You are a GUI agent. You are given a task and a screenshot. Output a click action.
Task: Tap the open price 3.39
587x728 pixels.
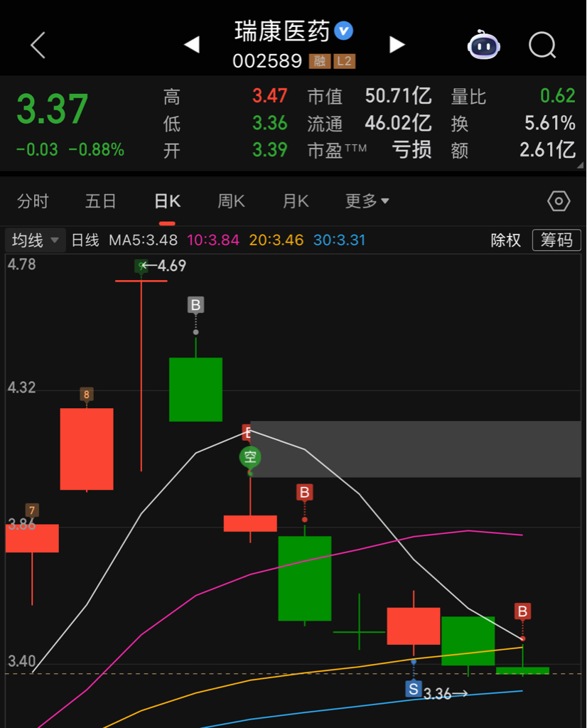269,150
